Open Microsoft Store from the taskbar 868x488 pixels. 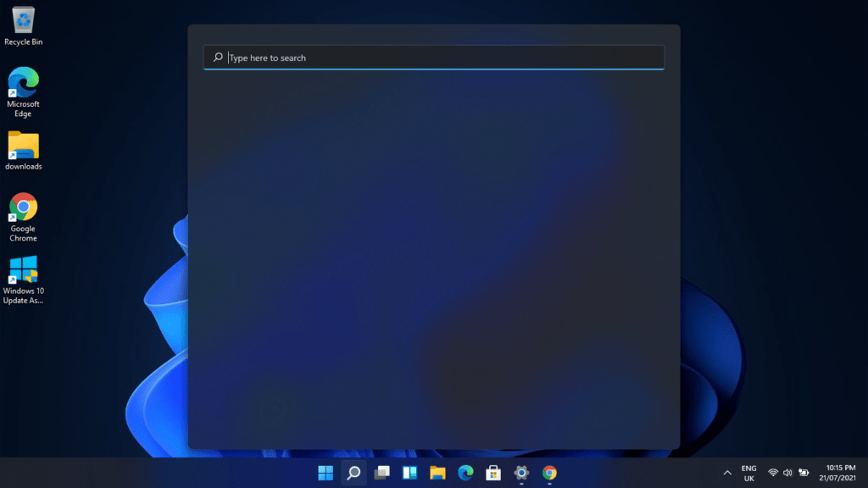493,473
